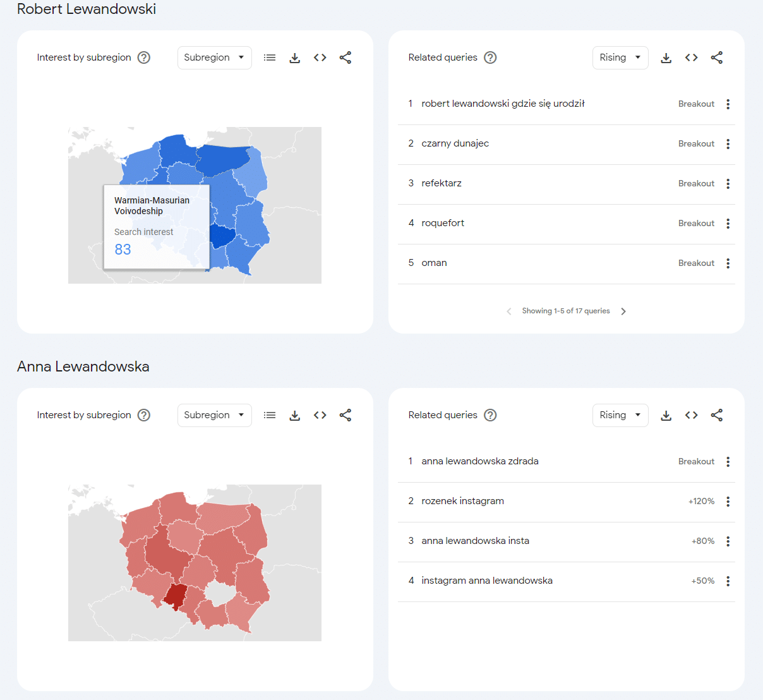Screen dimensions: 763x700
Task: Open more options for 'instagram anna lewandowska'
Action: [728, 581]
